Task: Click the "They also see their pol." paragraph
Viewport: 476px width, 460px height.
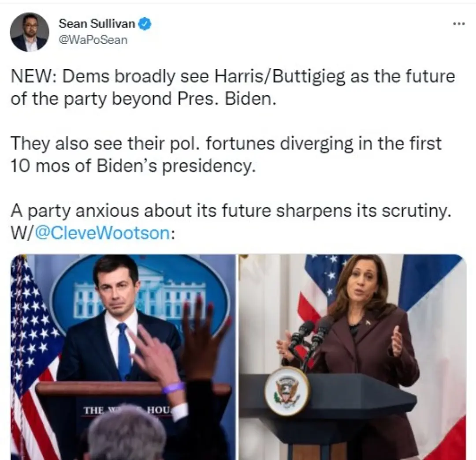Action: [x=226, y=154]
